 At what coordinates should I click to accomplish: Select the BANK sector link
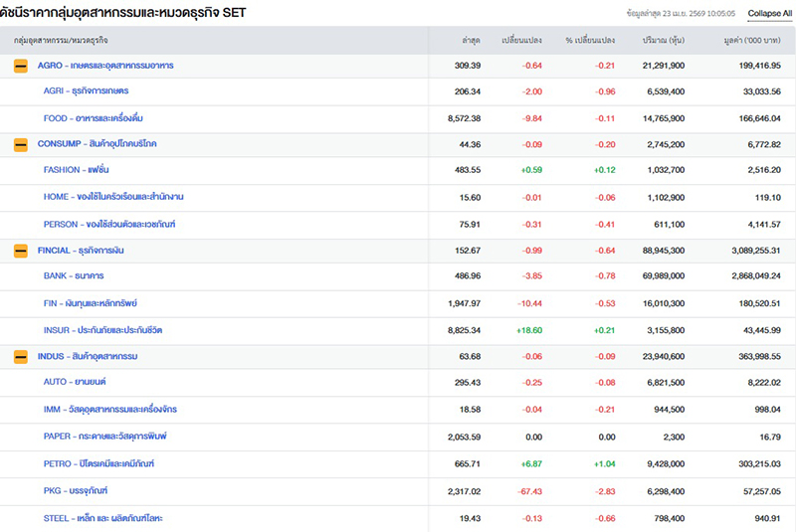tap(74, 276)
